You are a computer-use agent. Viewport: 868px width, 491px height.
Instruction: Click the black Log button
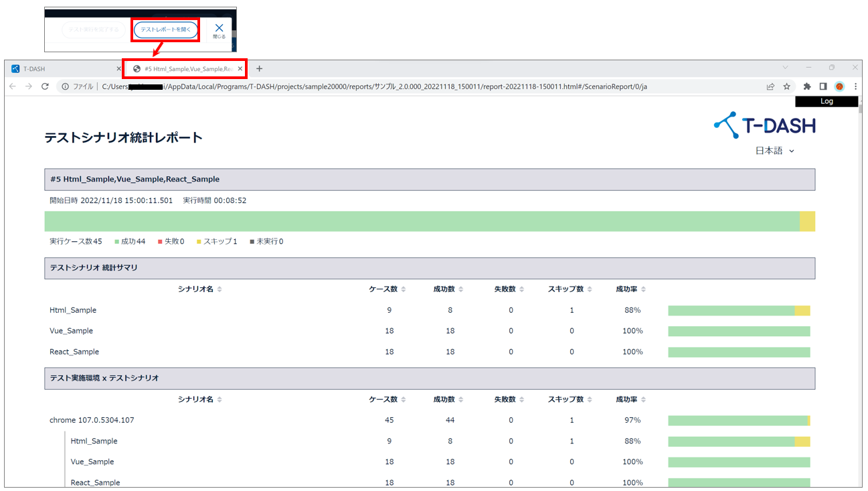tap(826, 102)
